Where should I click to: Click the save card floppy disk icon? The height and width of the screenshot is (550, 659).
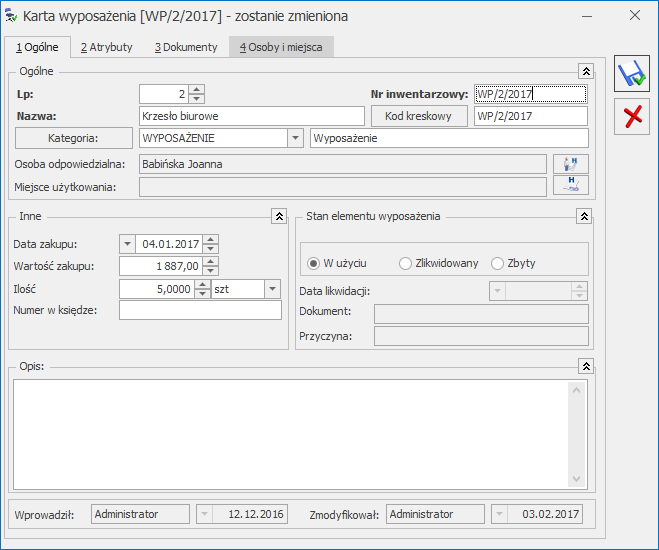631,74
